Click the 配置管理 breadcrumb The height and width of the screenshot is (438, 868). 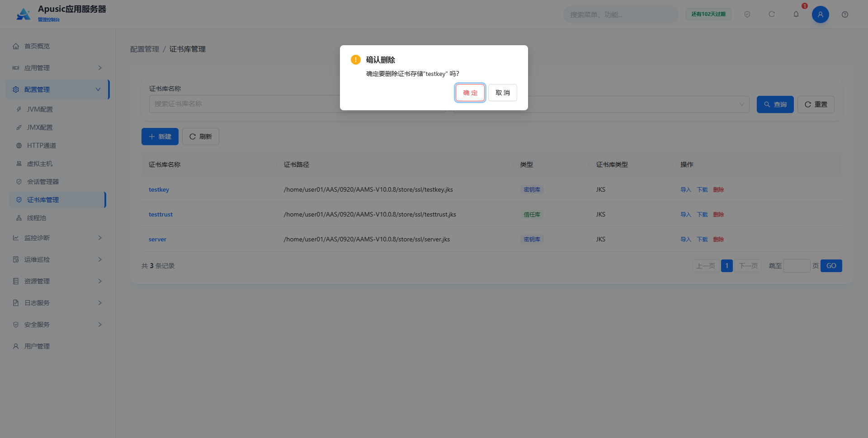tap(145, 49)
